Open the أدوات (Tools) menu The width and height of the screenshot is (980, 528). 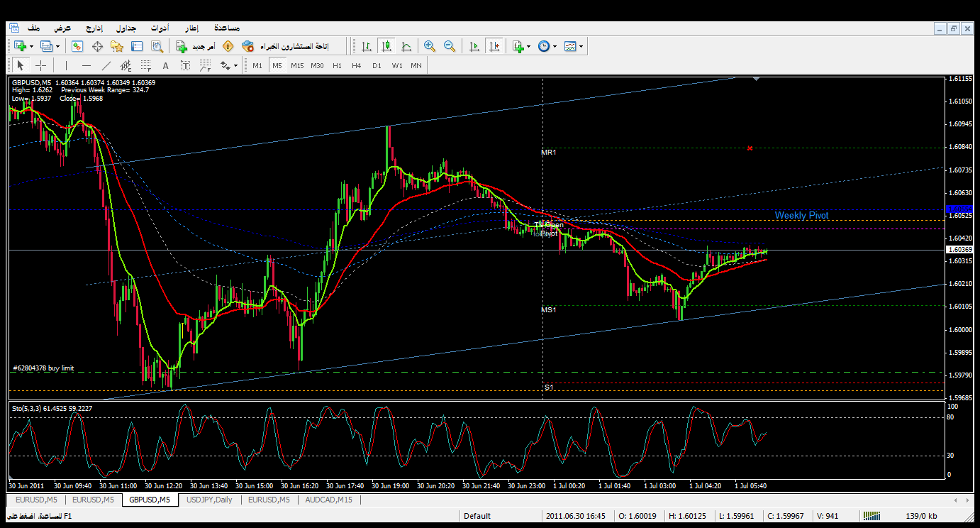[x=160, y=28]
